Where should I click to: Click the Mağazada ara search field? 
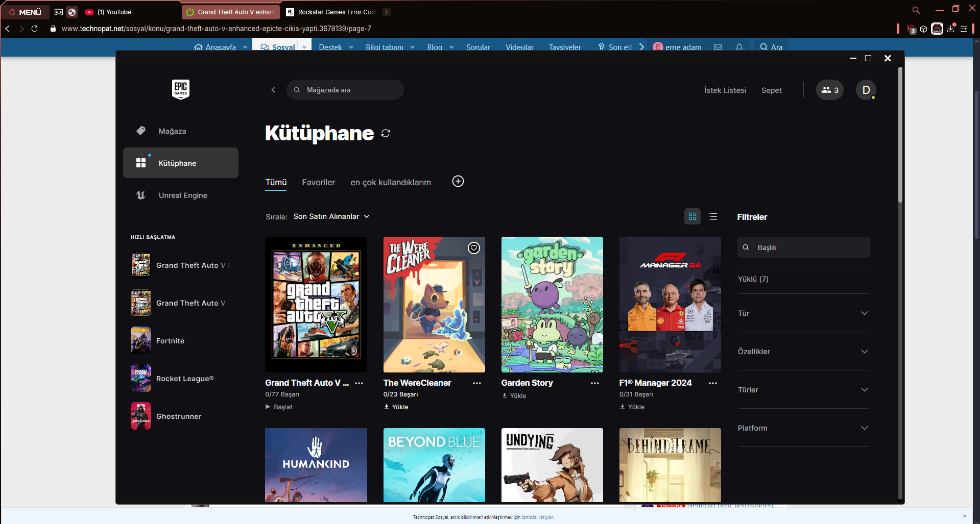point(345,90)
